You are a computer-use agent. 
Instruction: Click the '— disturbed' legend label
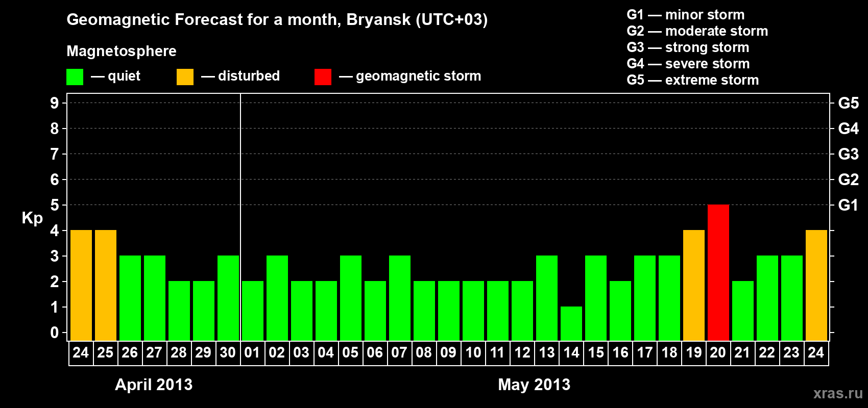(240, 76)
